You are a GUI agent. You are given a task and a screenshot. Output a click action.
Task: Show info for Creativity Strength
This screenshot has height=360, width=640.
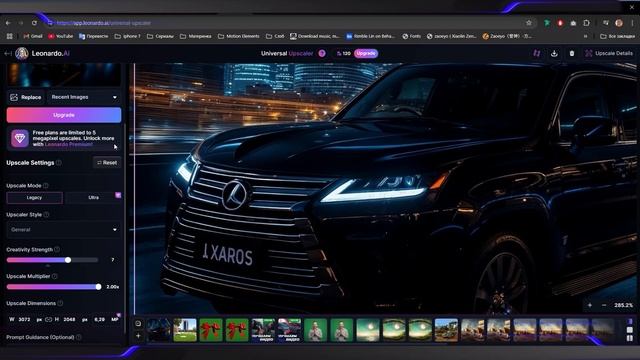tap(57, 249)
